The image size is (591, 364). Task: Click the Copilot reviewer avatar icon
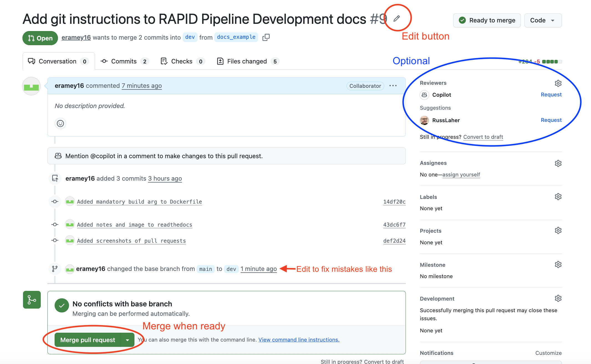click(424, 95)
